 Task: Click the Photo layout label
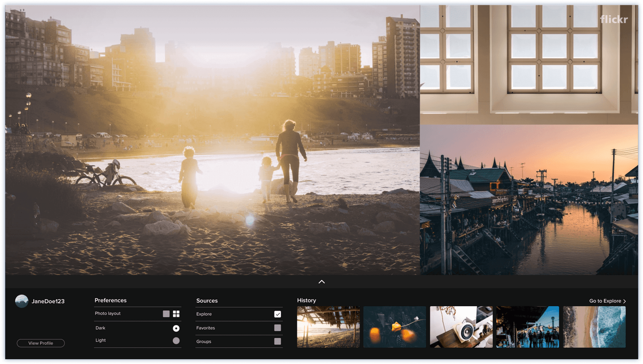pyautogui.click(x=108, y=313)
